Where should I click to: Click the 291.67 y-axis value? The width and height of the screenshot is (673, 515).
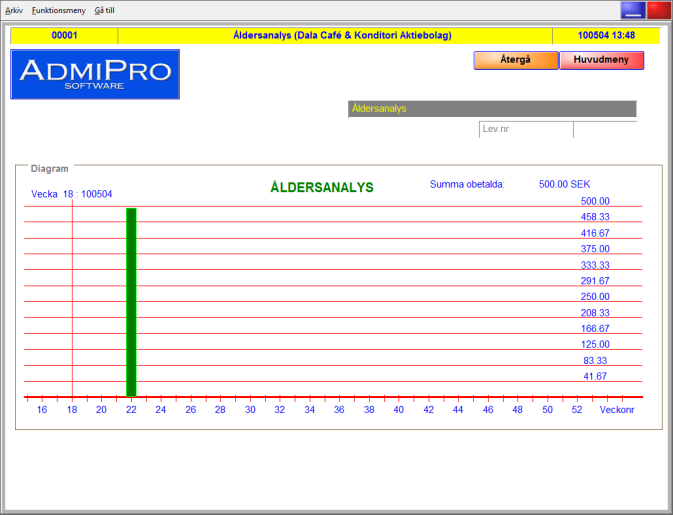point(595,281)
